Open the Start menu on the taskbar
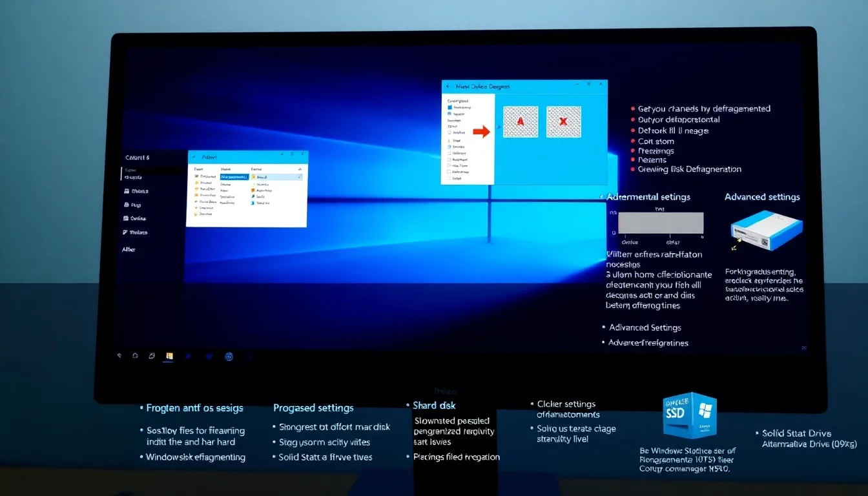 119,355
